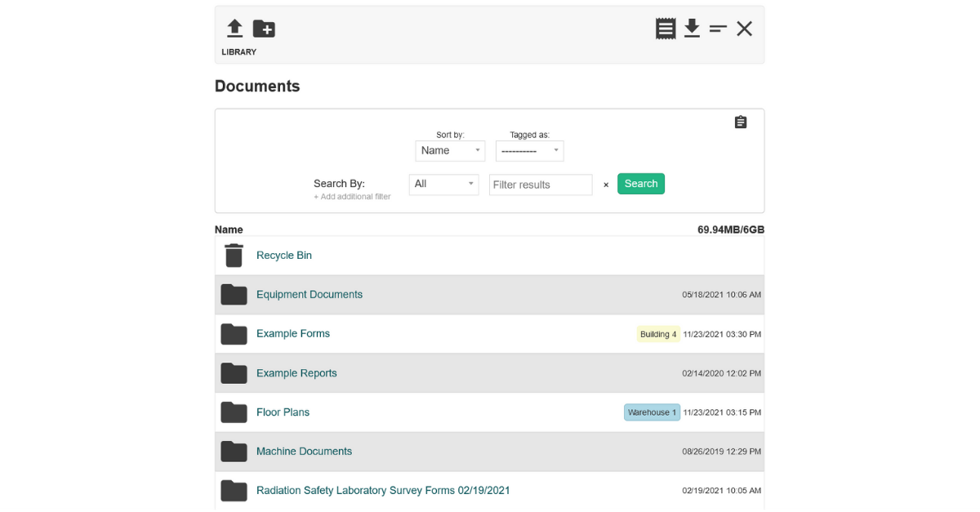Open the Machine Documents folder link
This screenshot has height=512, width=980.
[304, 452]
